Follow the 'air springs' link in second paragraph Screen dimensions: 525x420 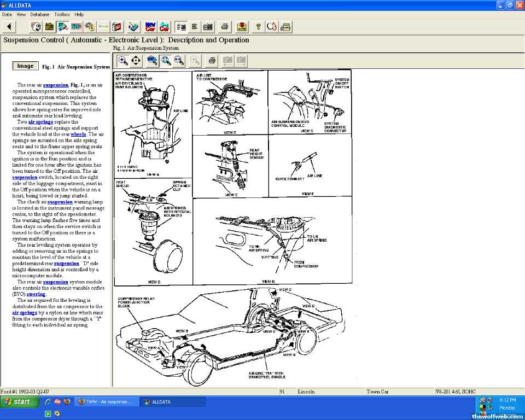(x=40, y=122)
